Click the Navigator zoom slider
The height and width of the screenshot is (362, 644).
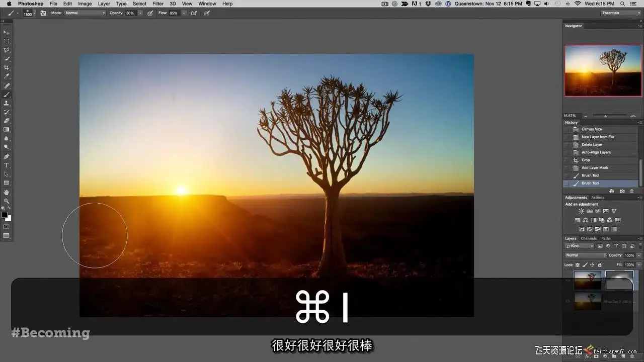[609, 116]
